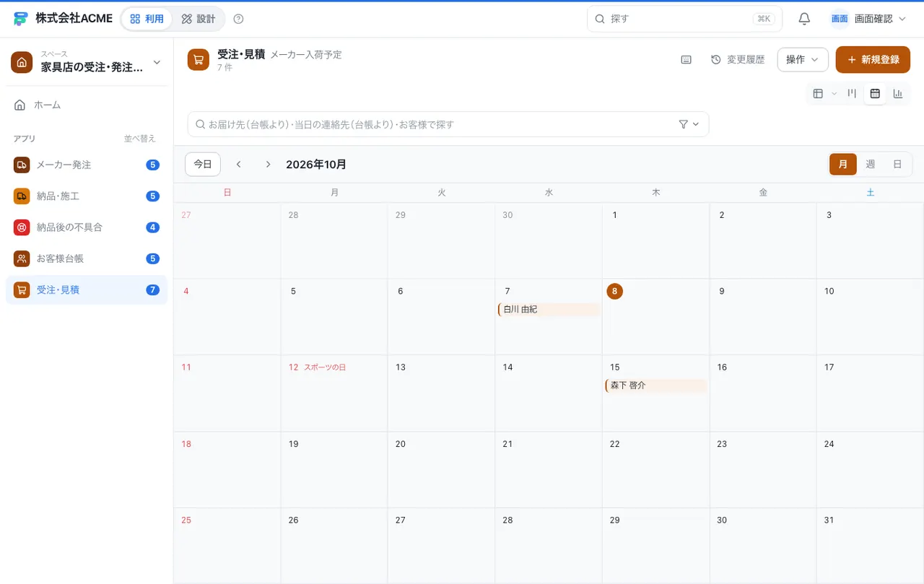This screenshot has height=584, width=924.
Task: Click the 納品・施工 app icon
Action: [x=22, y=196]
